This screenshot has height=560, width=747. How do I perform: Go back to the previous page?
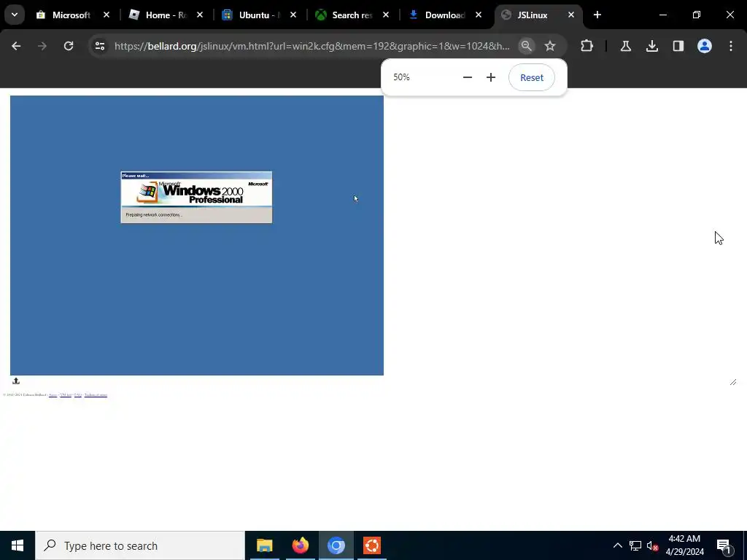(x=16, y=46)
